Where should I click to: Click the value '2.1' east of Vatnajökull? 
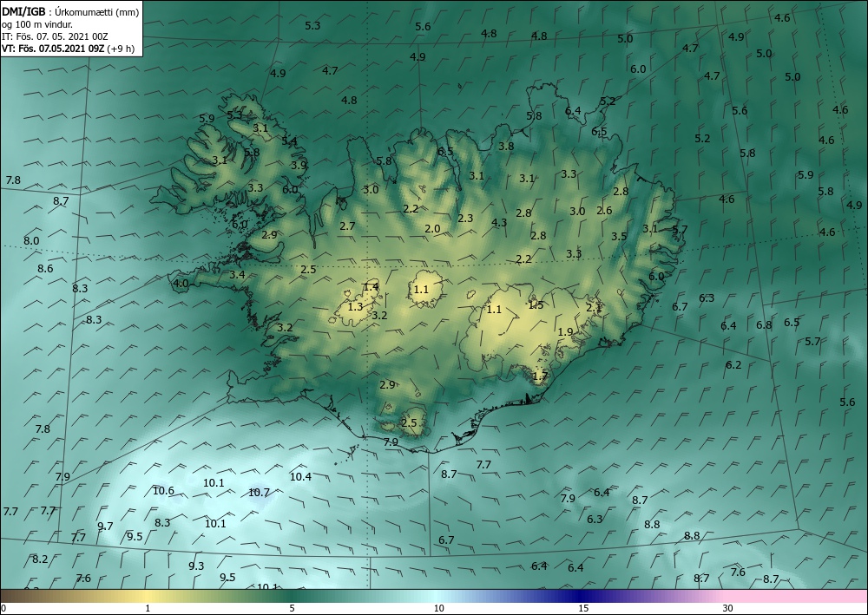(594, 308)
